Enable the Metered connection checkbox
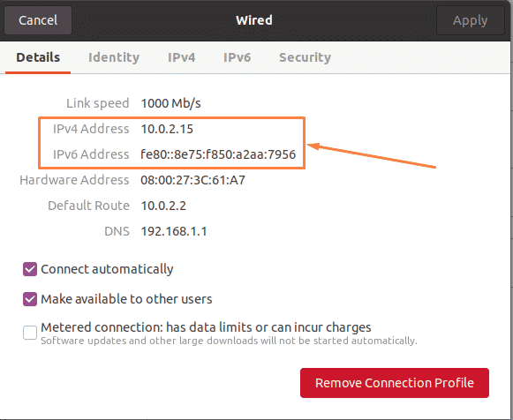 coord(30,333)
